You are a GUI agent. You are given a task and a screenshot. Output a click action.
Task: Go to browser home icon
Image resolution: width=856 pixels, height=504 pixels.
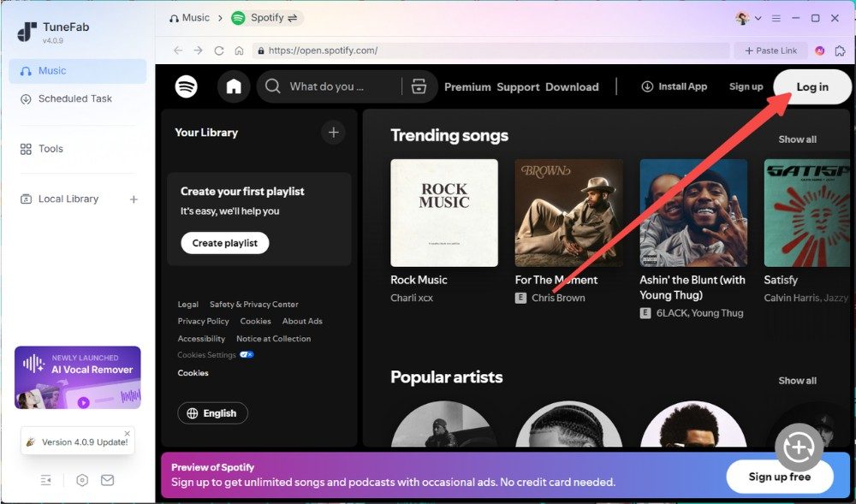(239, 50)
